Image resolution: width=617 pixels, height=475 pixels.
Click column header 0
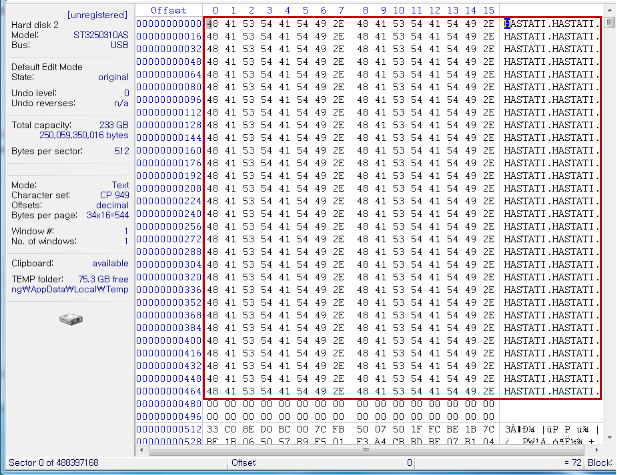coord(215,11)
